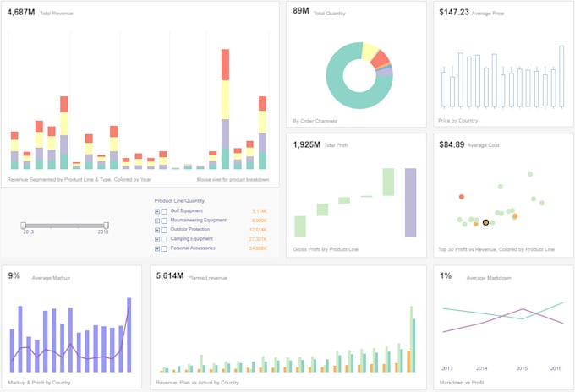The width and height of the screenshot is (575, 392).
Task: Click the 2015 label on Markdown chart axis
Action: coord(522,368)
